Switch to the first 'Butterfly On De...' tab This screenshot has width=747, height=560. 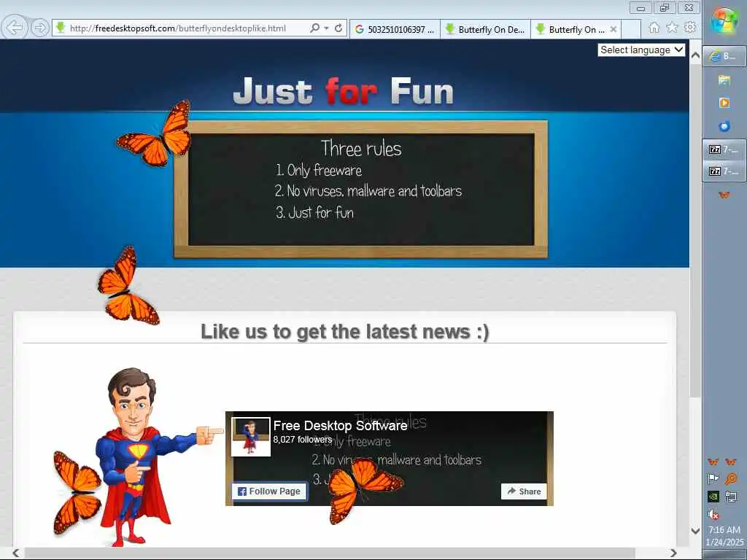485,29
